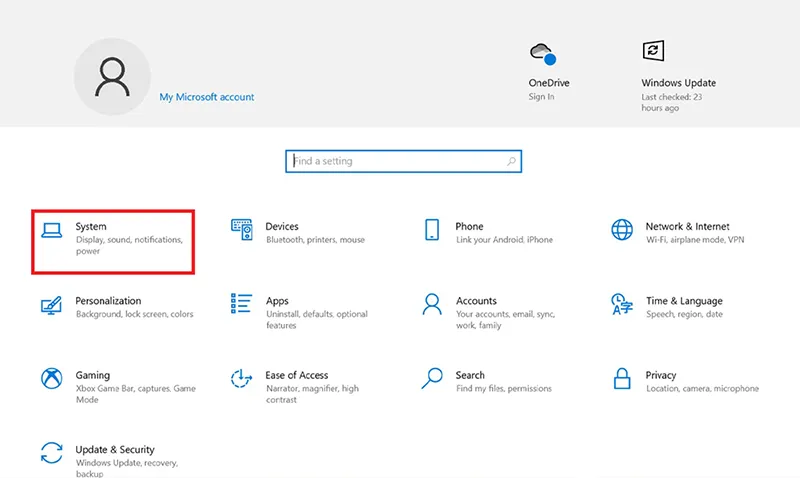Open the My Microsoft account link
Image resolution: width=800 pixels, height=478 pixels.
tap(207, 97)
